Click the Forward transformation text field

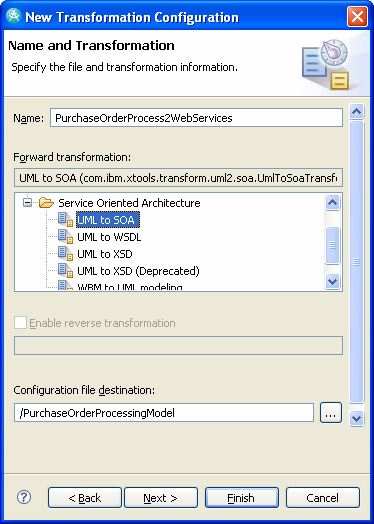[178, 177]
